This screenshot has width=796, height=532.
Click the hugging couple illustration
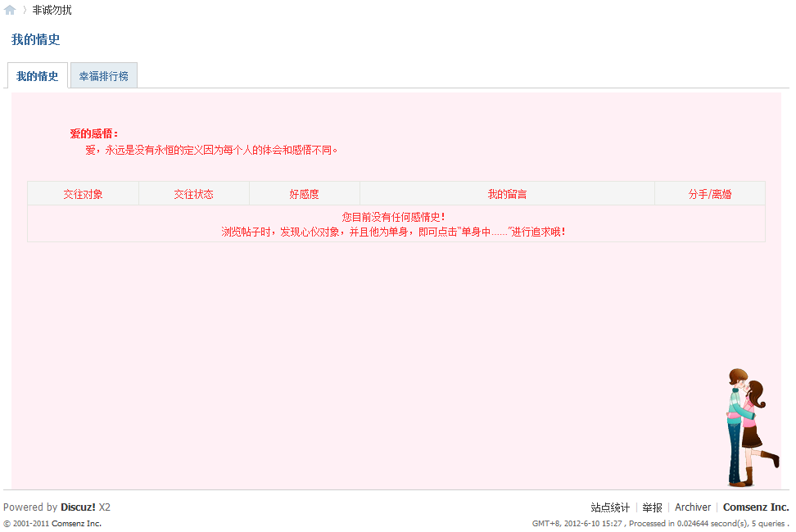(753, 427)
